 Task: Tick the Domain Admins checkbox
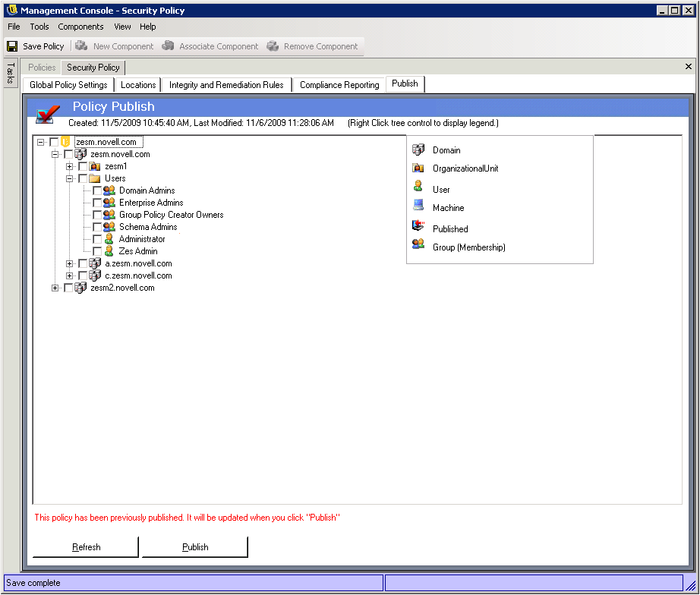(97, 190)
